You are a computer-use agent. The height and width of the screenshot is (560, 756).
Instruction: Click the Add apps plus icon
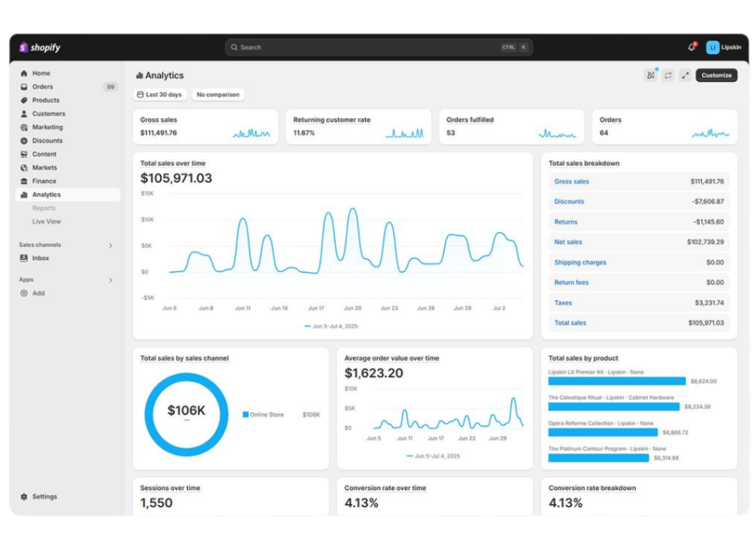[x=24, y=293]
